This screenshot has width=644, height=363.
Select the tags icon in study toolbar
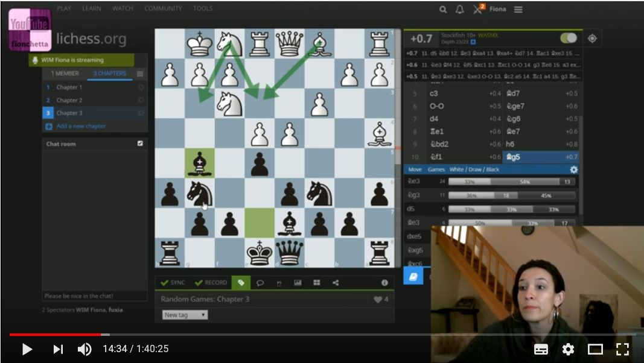click(241, 283)
